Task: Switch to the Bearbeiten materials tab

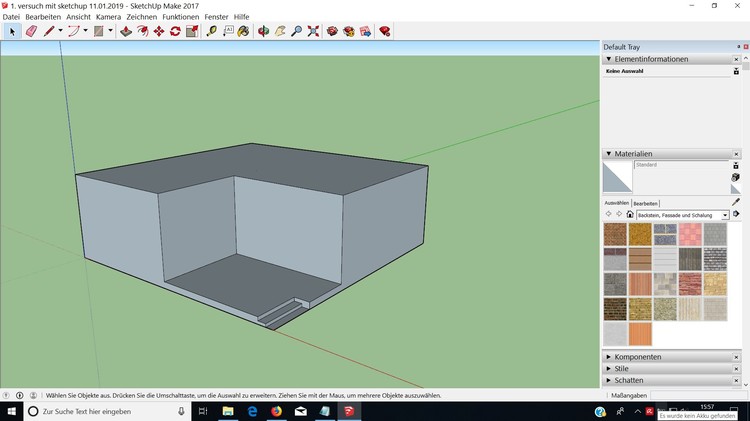Action: tap(645, 203)
